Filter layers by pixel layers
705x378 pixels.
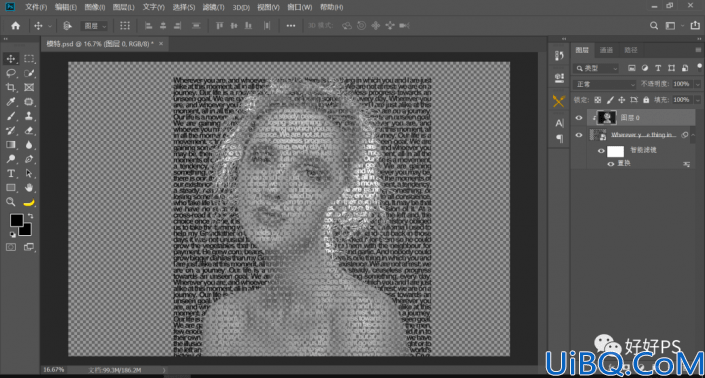tap(632, 68)
